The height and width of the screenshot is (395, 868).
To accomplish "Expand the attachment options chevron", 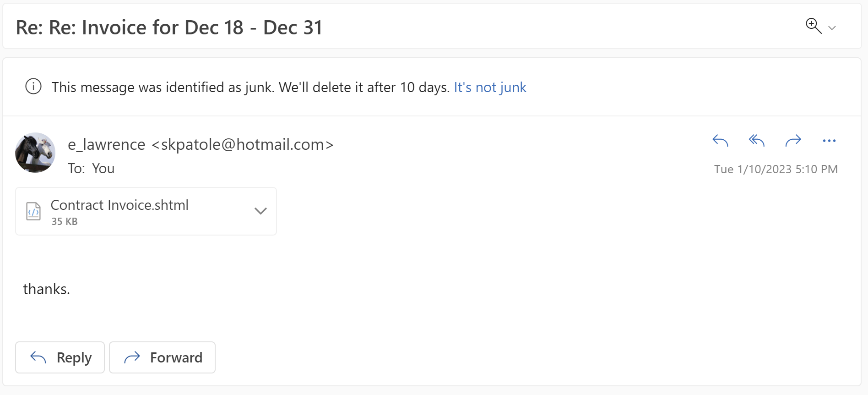I will click(260, 211).
